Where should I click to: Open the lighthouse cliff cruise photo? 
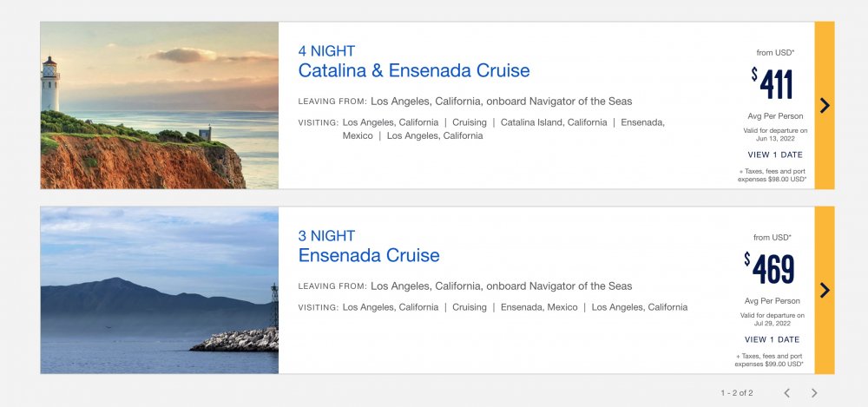[160, 105]
